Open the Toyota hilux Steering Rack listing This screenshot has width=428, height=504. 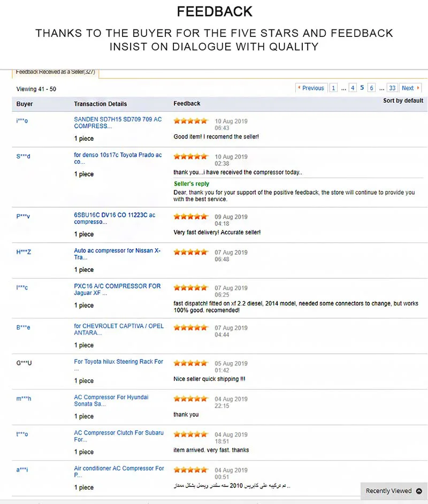pos(119,362)
